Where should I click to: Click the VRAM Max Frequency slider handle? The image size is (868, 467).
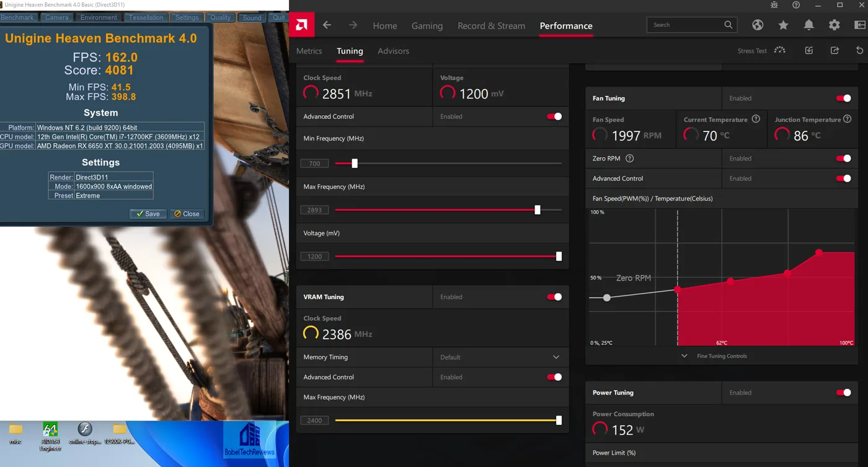[x=559, y=421]
